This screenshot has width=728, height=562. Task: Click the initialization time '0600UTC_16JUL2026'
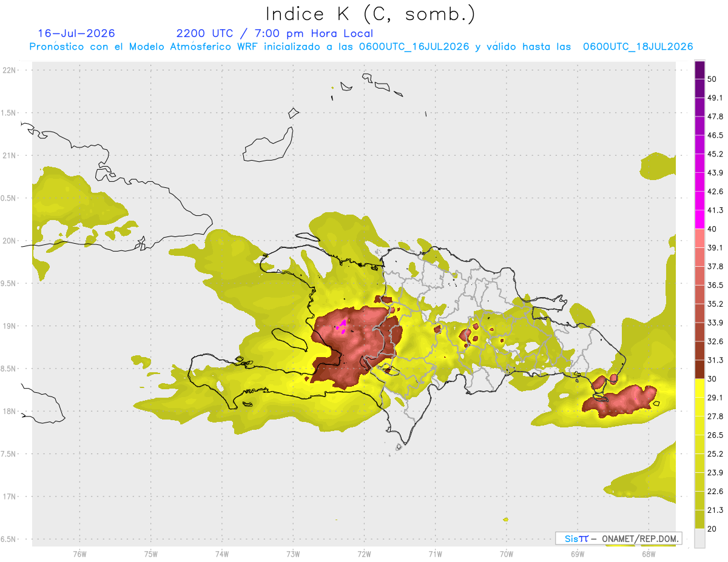pos(414,47)
